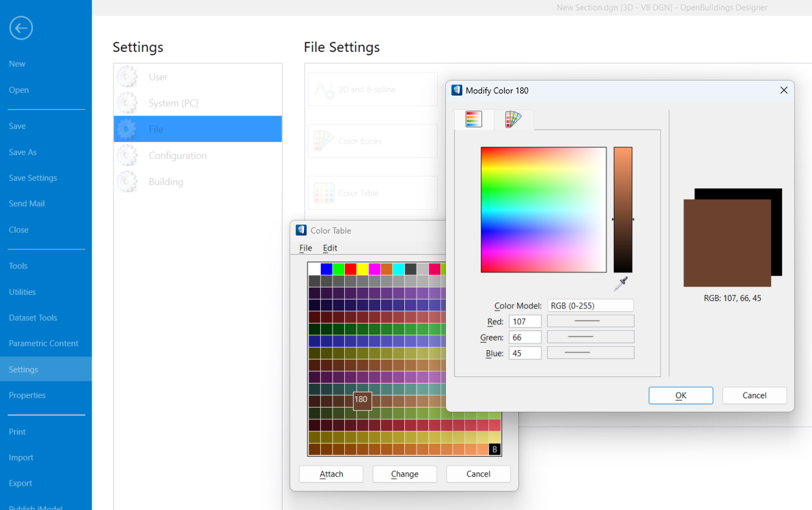This screenshot has height=510, width=812.
Task: Choose Save in the backstage sidebar
Action: click(x=17, y=126)
